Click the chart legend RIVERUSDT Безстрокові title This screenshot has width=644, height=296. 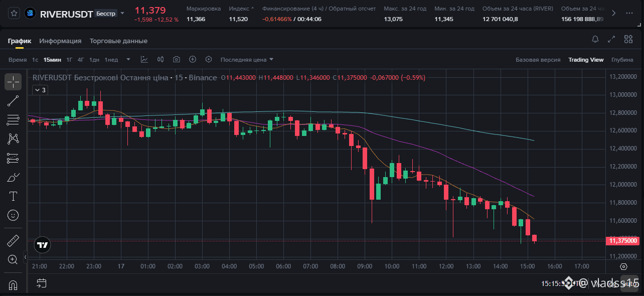click(125, 78)
